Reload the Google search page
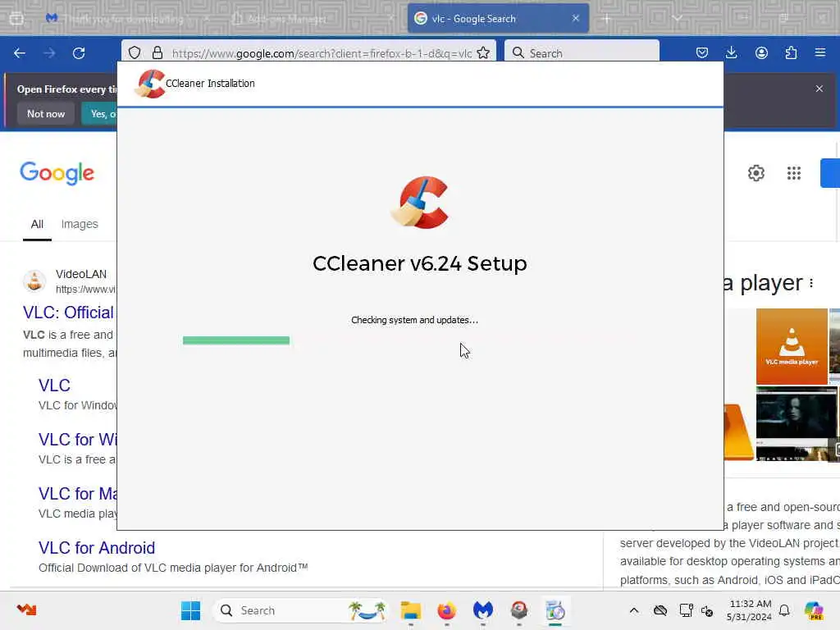 (x=79, y=53)
